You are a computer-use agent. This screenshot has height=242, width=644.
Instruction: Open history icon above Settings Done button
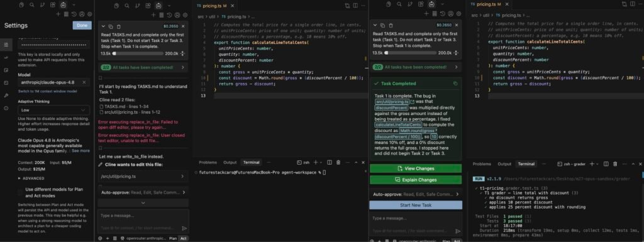[x=74, y=14]
